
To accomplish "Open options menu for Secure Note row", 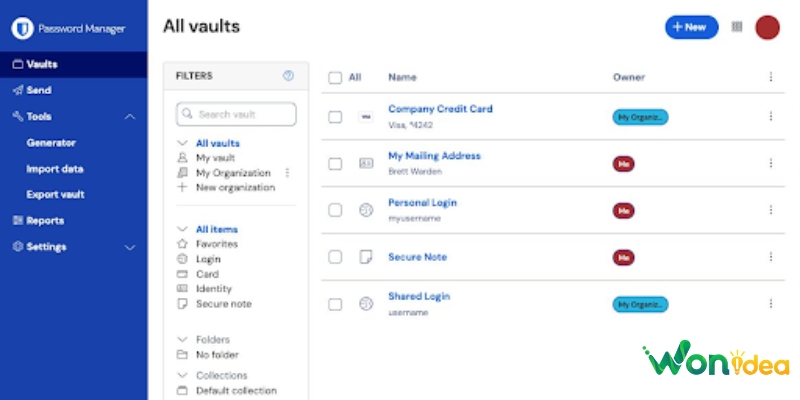I will click(x=771, y=257).
